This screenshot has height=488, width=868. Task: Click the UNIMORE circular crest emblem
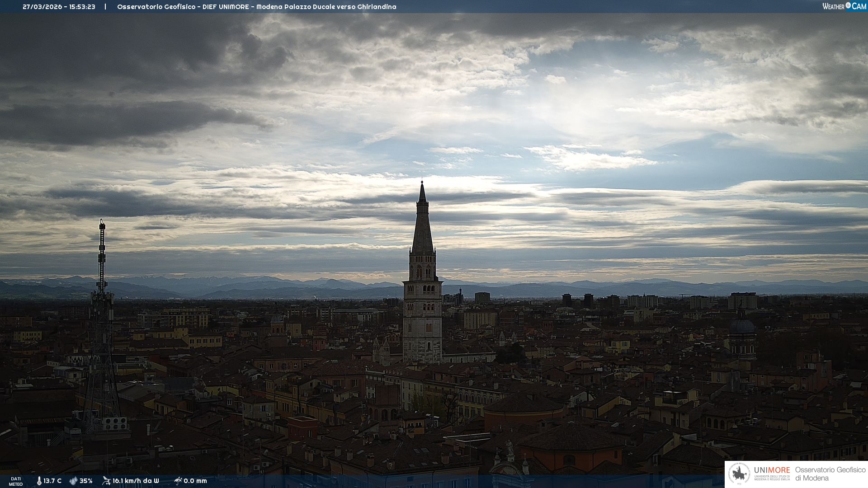pos(739,474)
